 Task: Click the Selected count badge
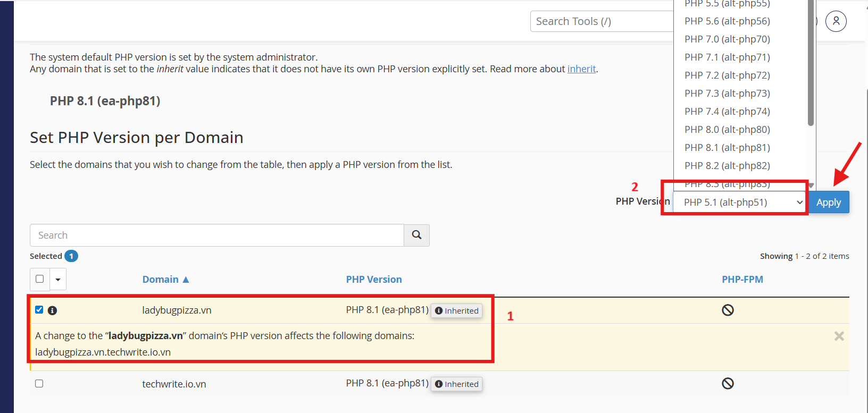click(71, 256)
